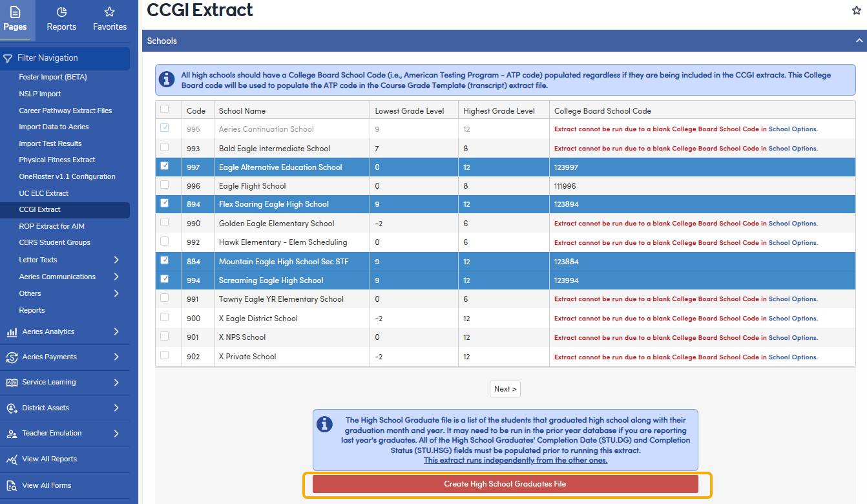Click the View All Reports icon
867x504 pixels.
(x=12, y=459)
